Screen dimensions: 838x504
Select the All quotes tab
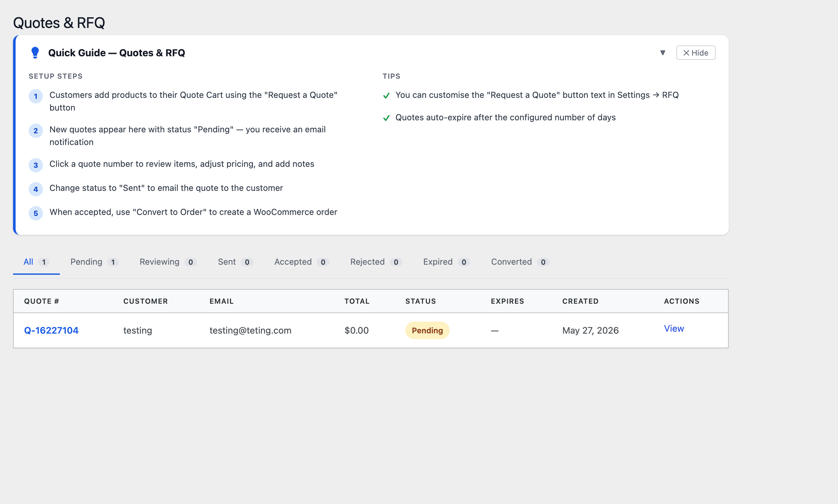tap(36, 262)
